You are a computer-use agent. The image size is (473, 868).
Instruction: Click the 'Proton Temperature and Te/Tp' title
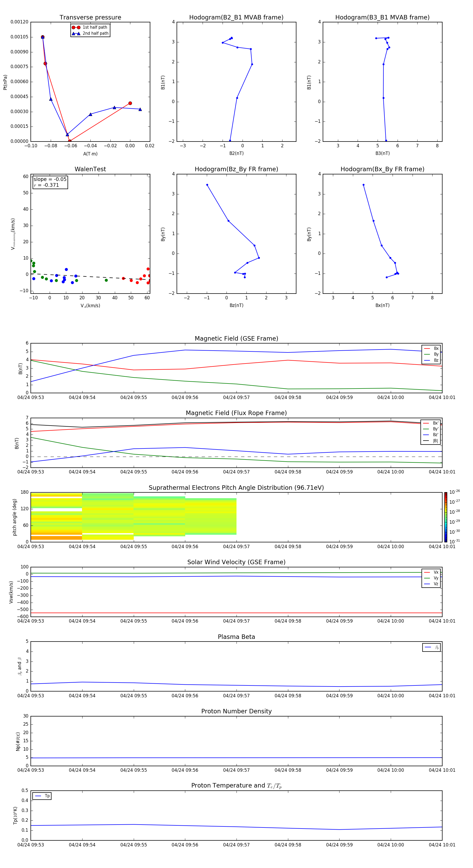236,786
